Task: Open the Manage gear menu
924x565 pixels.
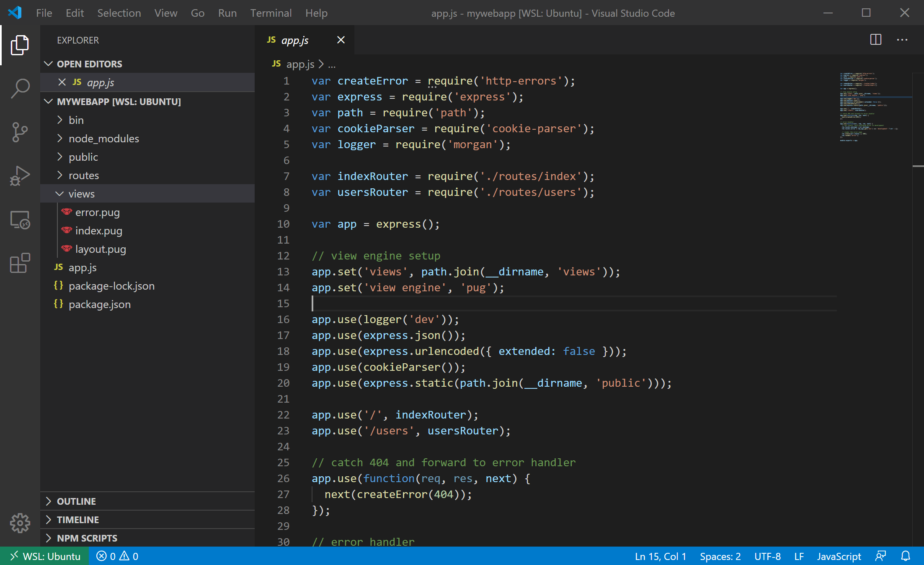Action: [x=20, y=523]
